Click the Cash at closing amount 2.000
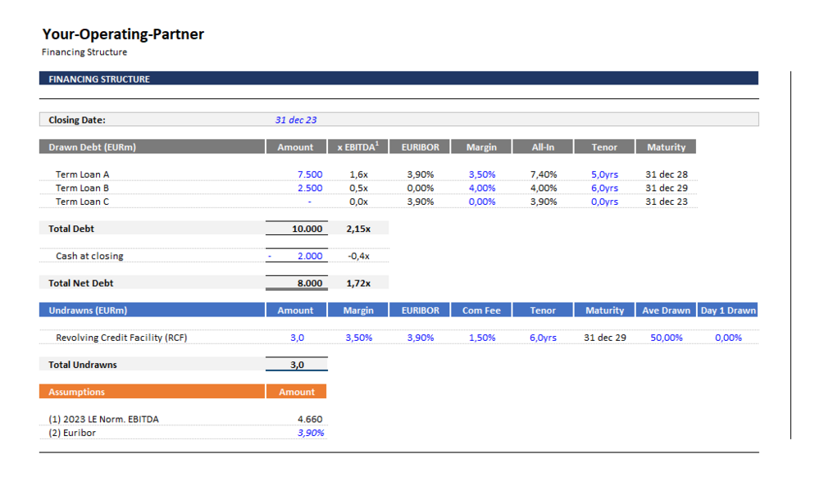824x504 pixels. click(309, 257)
